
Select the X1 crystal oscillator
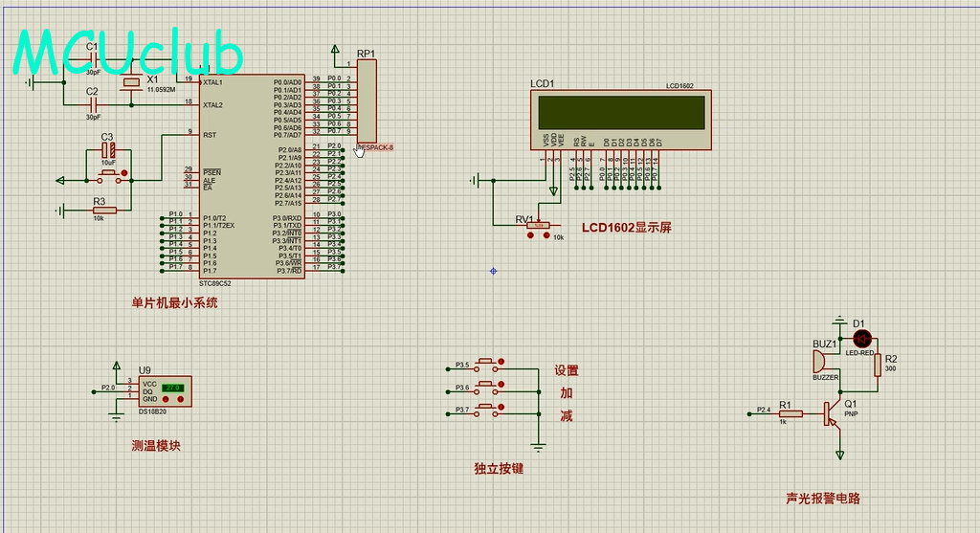click(131, 84)
